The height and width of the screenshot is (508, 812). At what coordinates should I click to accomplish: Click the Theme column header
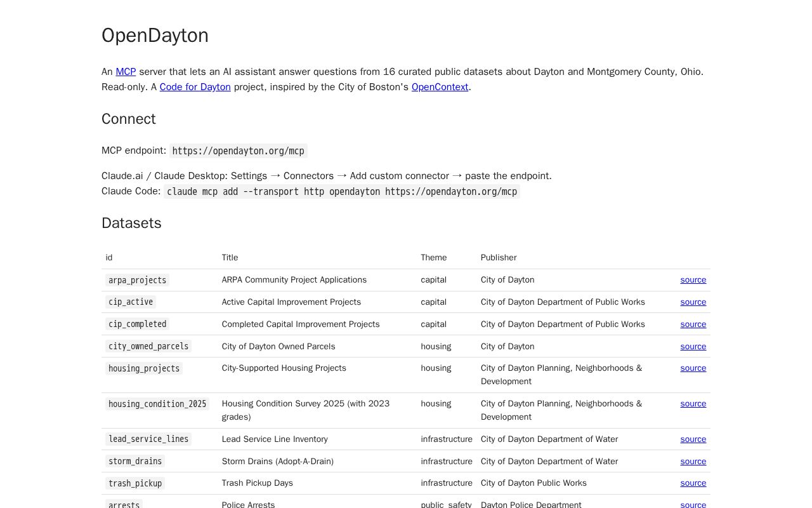(434, 258)
